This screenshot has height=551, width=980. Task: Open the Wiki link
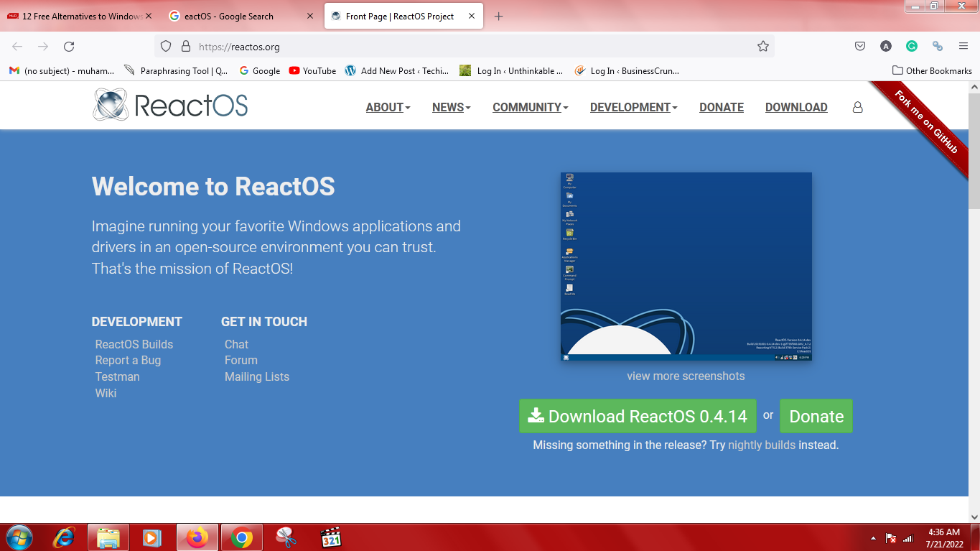[106, 393]
